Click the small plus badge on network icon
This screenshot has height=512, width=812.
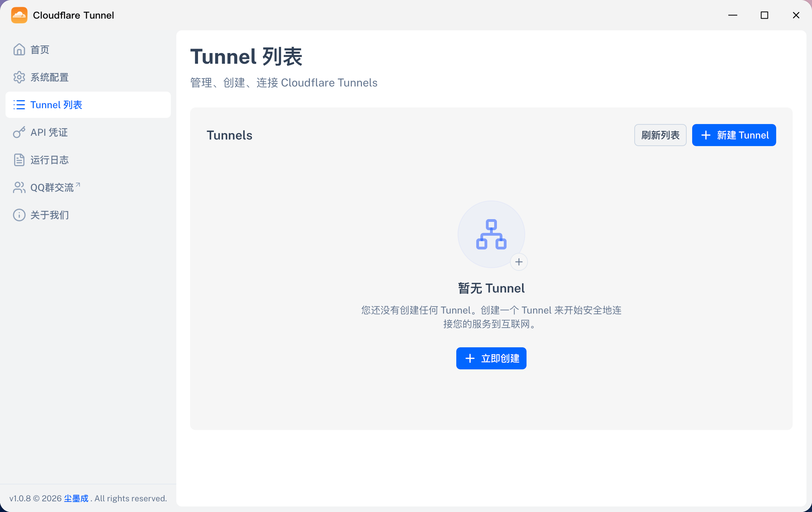[519, 262]
